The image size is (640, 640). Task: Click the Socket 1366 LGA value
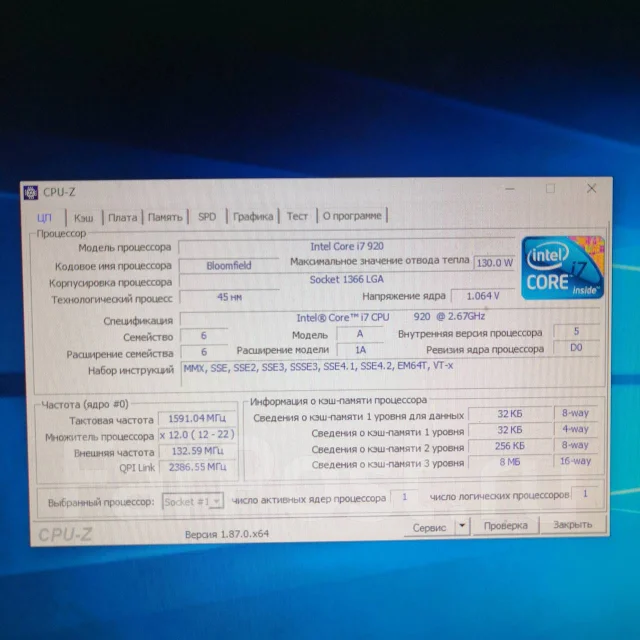[346, 280]
